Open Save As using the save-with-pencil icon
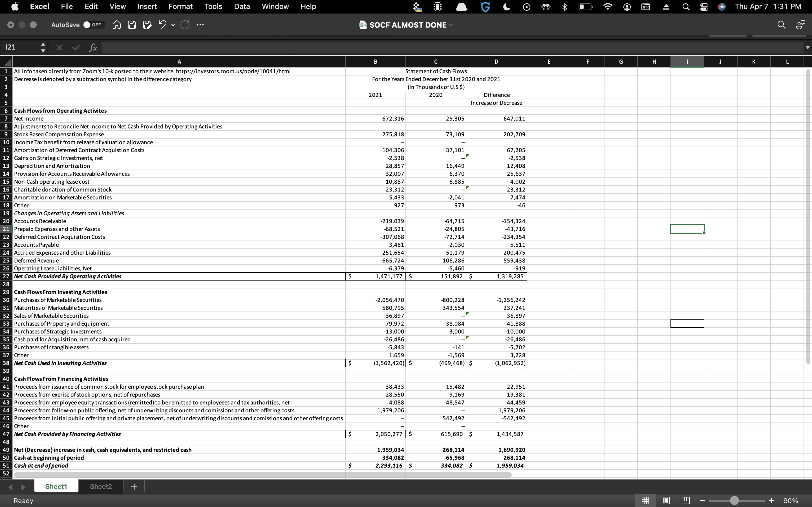Image resolution: width=812 pixels, height=507 pixels. point(147,25)
